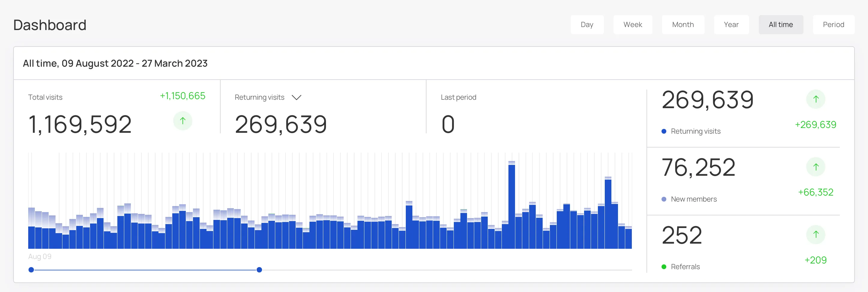The image size is (868, 292).
Task: Switch to the Week view
Action: tap(632, 25)
